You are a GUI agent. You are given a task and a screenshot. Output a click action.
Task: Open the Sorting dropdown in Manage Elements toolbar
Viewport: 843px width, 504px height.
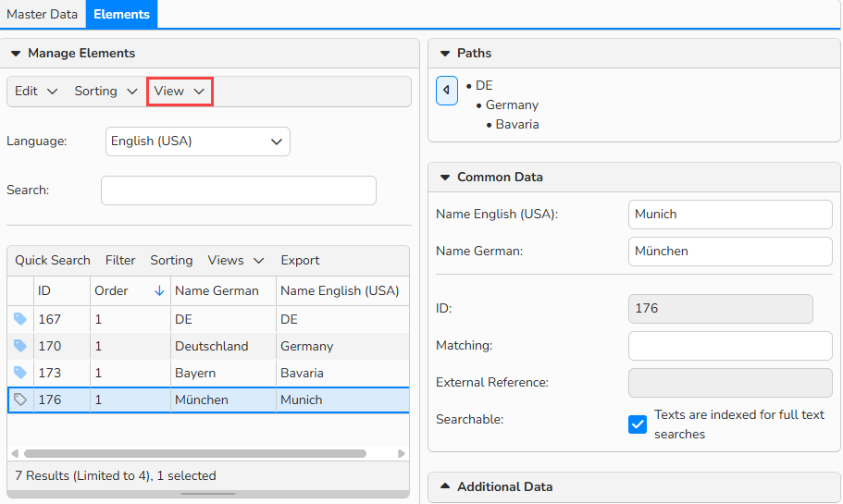105,92
